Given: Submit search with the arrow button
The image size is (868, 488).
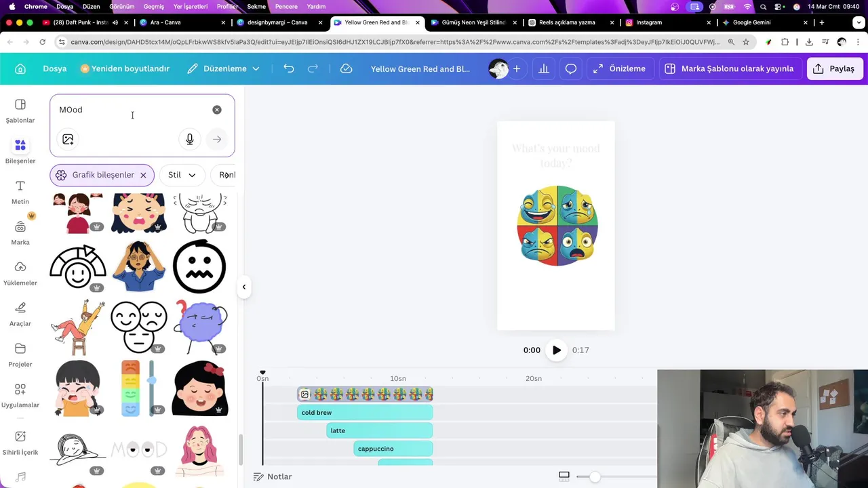Looking at the screenshot, I should tap(217, 139).
